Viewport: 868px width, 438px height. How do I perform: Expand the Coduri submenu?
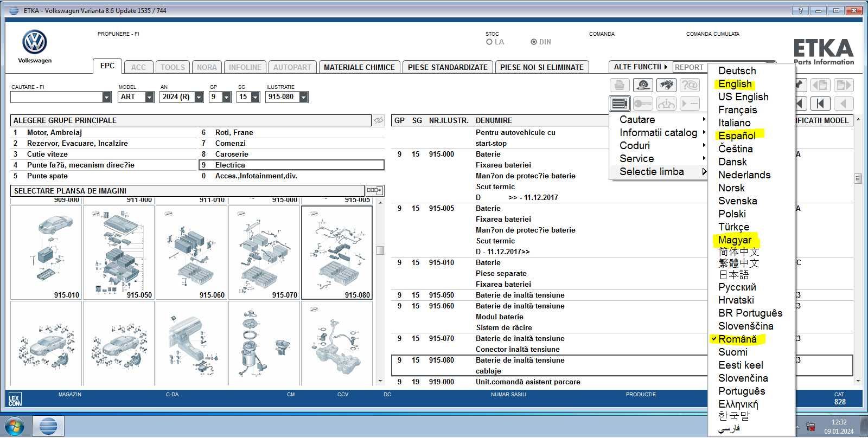point(659,145)
